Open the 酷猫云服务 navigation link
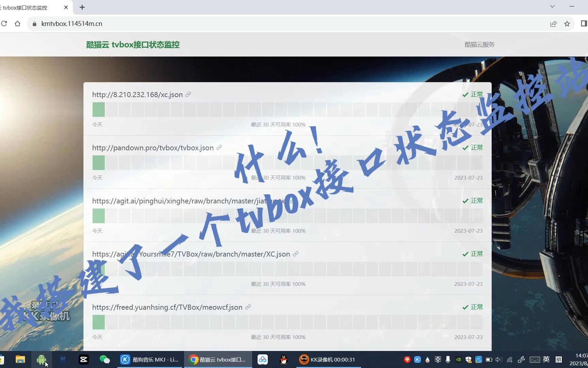The width and height of the screenshot is (588, 368). tap(479, 45)
